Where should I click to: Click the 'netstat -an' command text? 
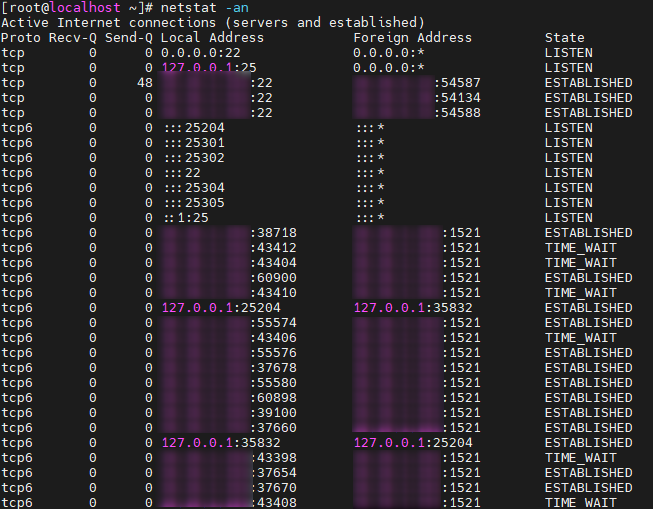205,7
